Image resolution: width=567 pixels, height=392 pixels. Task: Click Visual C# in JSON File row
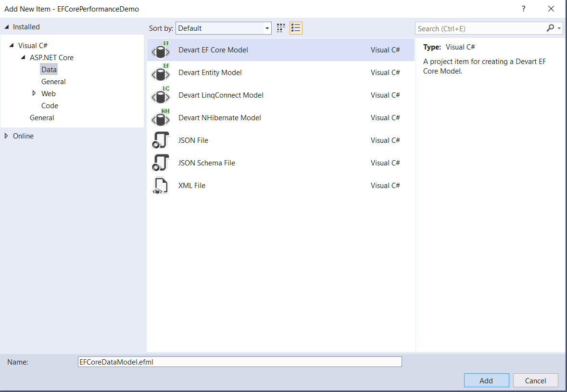(x=385, y=140)
